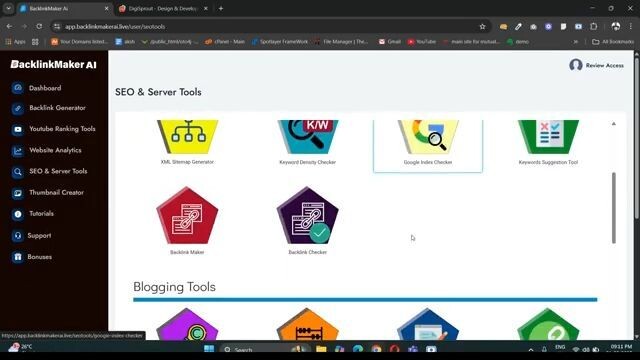Open the orange abacus Blogging Tools icon

[308, 324]
